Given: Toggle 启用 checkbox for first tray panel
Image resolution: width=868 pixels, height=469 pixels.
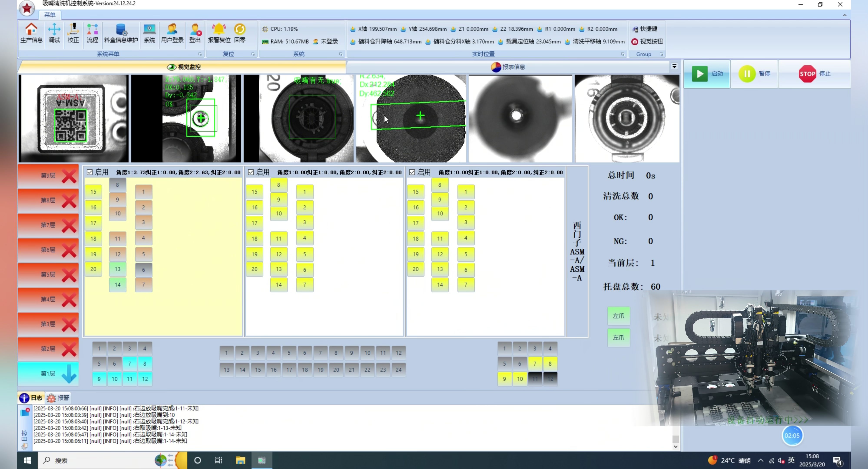Looking at the screenshot, I should click(90, 172).
